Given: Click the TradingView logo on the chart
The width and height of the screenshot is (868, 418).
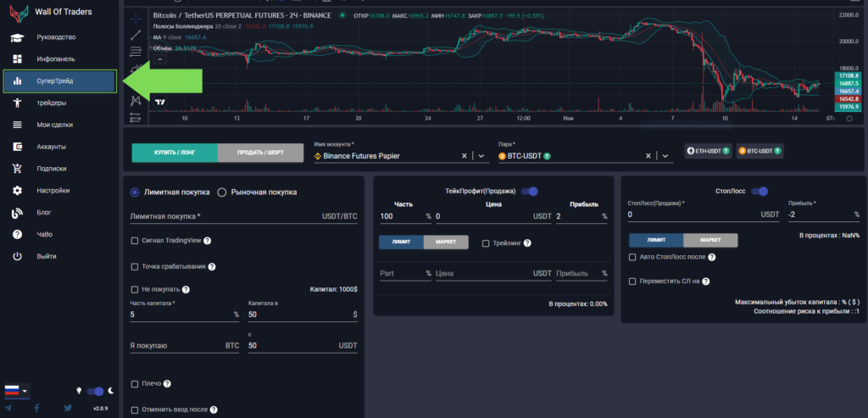Looking at the screenshot, I should [161, 102].
